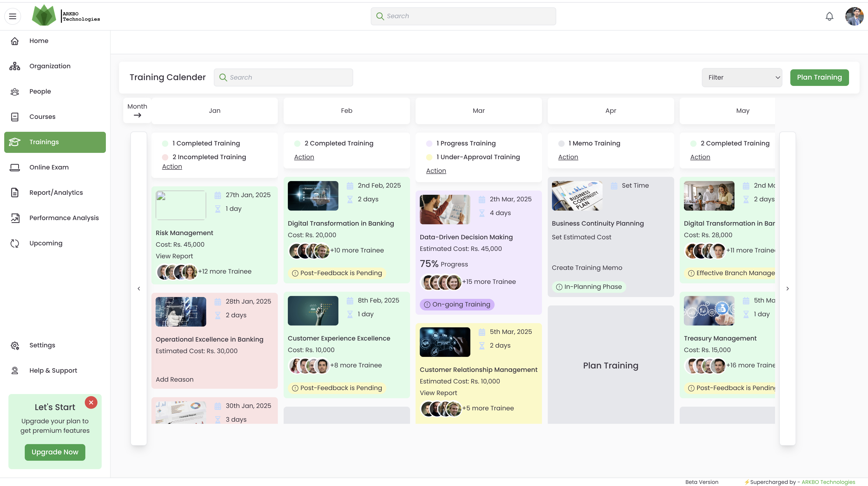The width and height of the screenshot is (868, 486).
Task: Select the Apr month tab
Action: click(610, 111)
